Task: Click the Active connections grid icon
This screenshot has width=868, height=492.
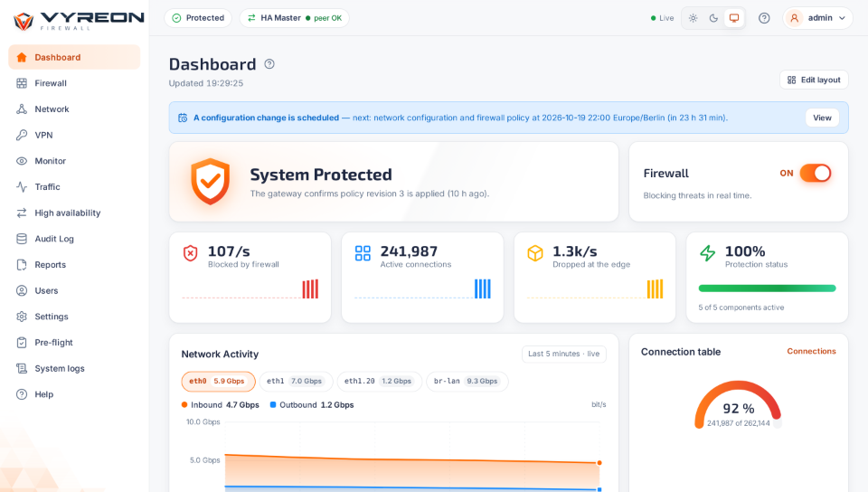Action: pos(363,253)
